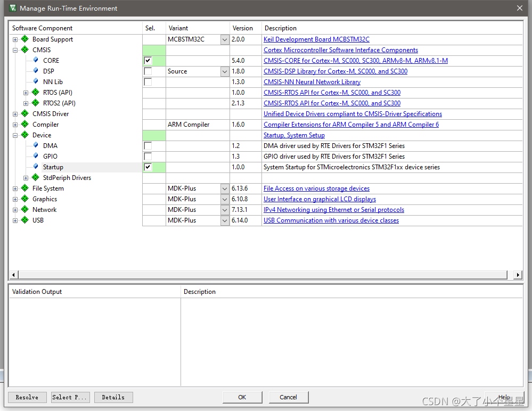Click the blue Startup component icon
Viewport: 532px width, 411px height.
[x=36, y=167]
